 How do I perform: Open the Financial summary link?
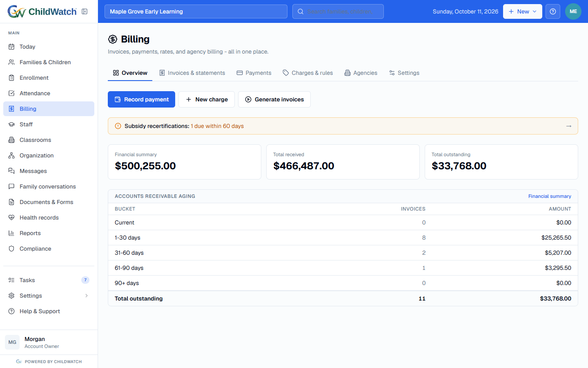click(550, 196)
